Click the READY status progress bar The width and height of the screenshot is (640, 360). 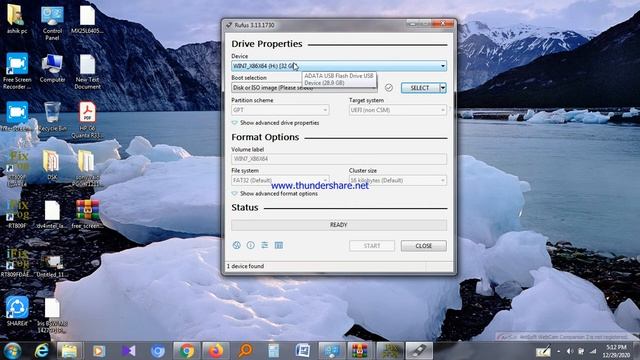click(339, 225)
